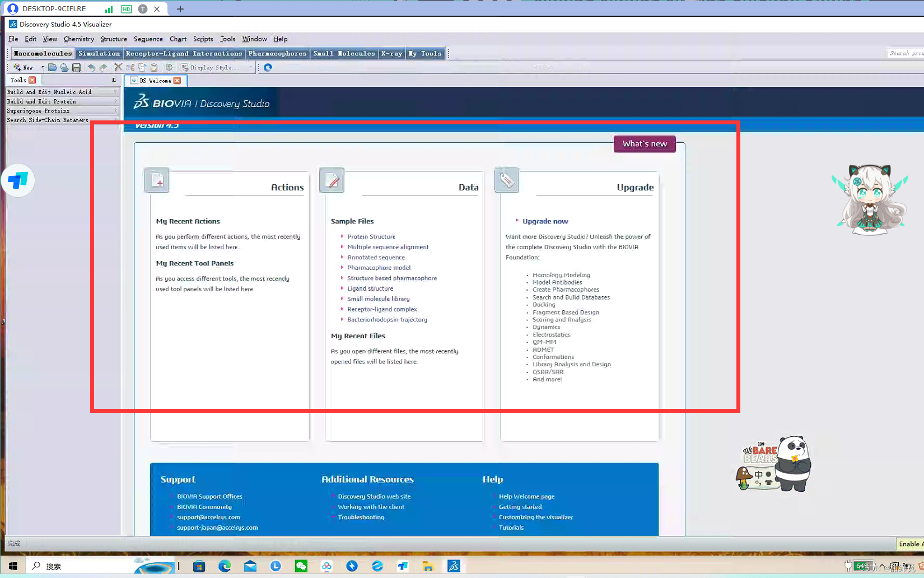Switch to the Macromolecules toolset tab
This screenshot has height=578, width=924.
pyautogui.click(x=43, y=54)
